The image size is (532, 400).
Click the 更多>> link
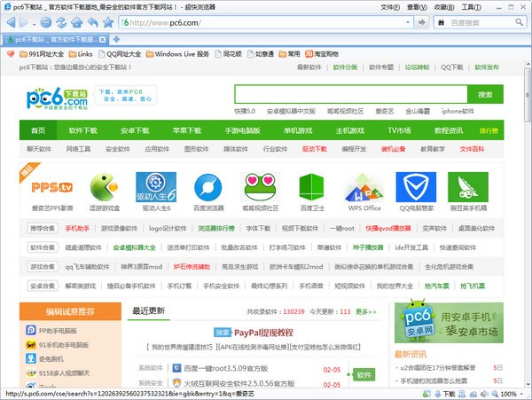click(365, 311)
